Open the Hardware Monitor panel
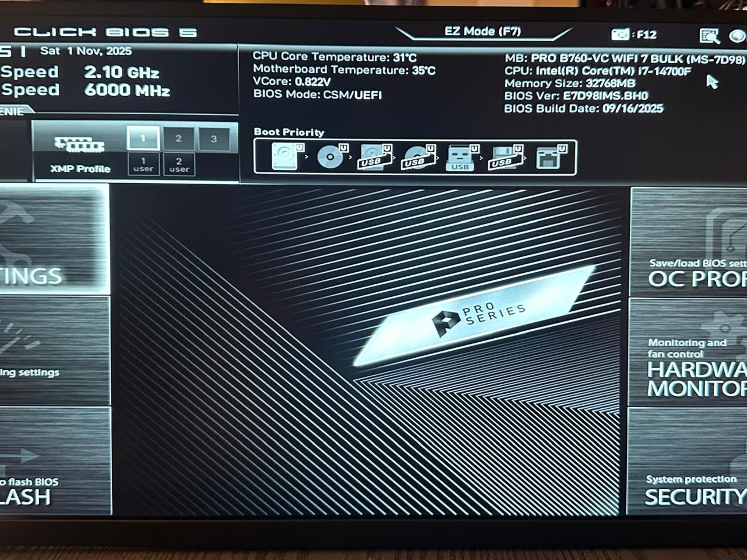Viewport: 747px width, 560px height. tap(688, 352)
